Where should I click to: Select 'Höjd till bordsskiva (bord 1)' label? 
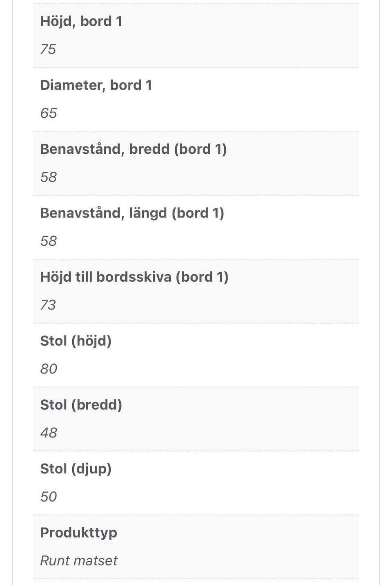[x=134, y=277]
